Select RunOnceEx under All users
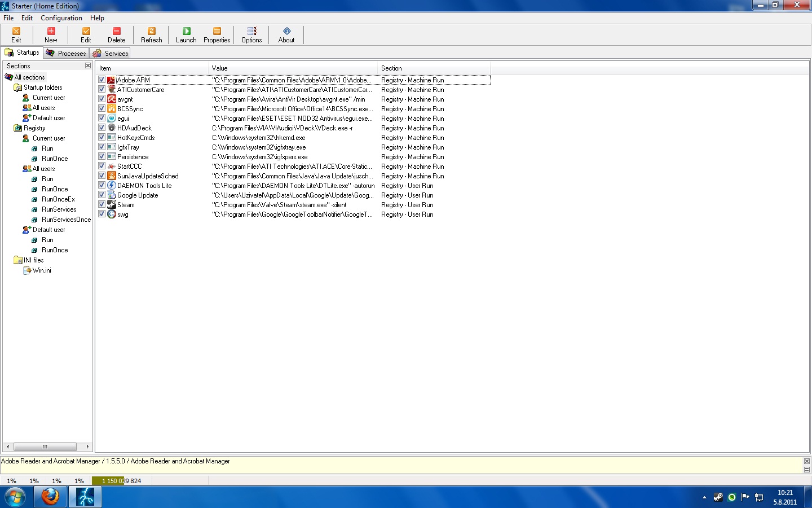The height and width of the screenshot is (508, 812). click(58, 199)
